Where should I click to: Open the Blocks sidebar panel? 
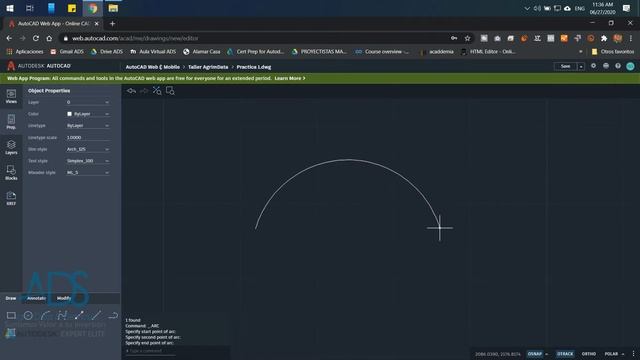coord(11,173)
